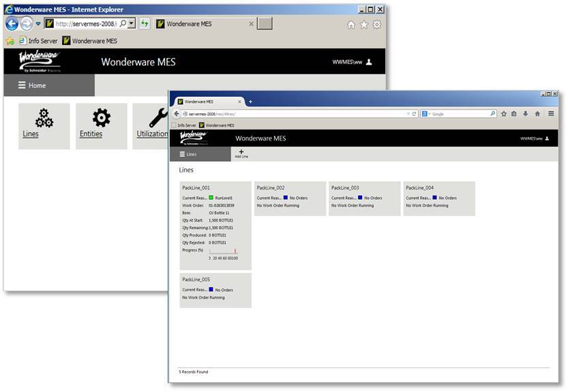This screenshot has width=568, height=392.
Task: Click the Internet Explorer address bar URL
Action: pyautogui.click(x=86, y=24)
